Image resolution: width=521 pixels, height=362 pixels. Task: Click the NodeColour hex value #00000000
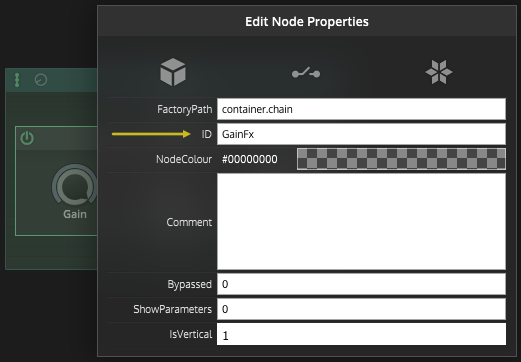point(250,159)
